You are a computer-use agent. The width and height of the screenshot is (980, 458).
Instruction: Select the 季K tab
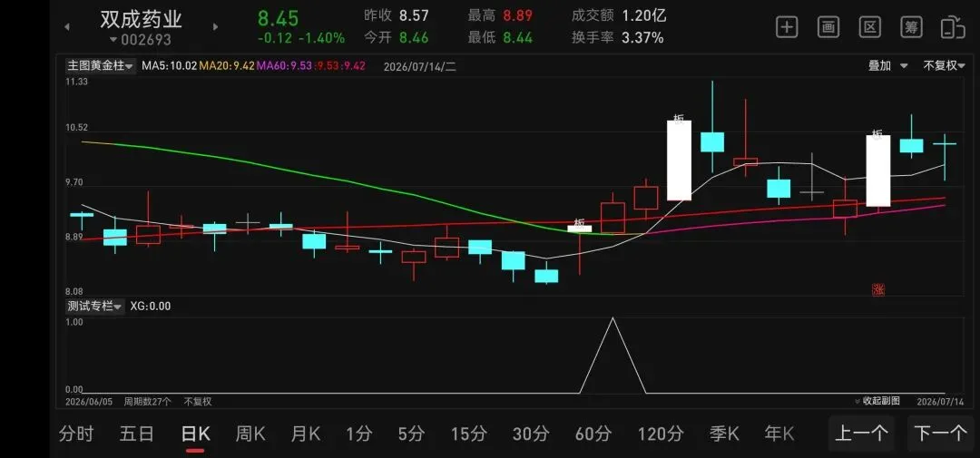tap(724, 434)
